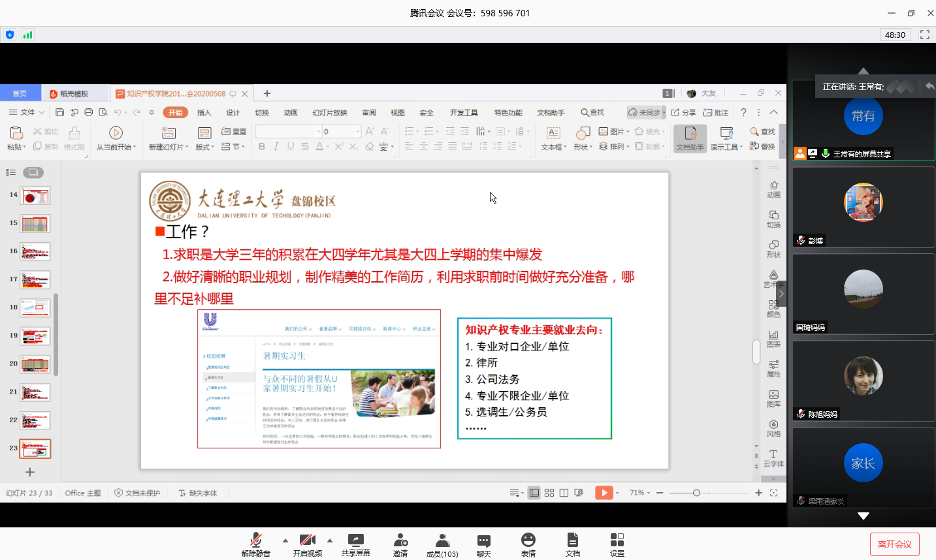Expand video options arrow beside 开启视频

coord(330,540)
